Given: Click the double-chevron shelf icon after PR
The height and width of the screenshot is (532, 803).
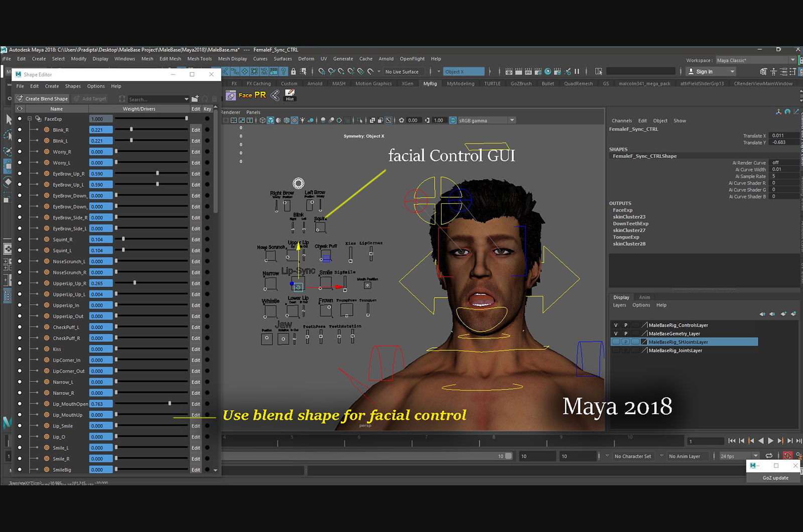Looking at the screenshot, I should point(275,95).
